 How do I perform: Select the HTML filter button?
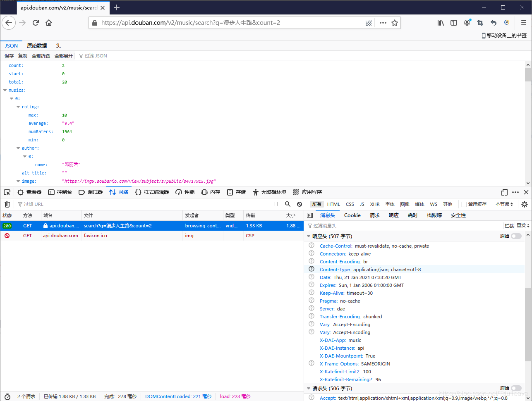[x=333, y=204]
